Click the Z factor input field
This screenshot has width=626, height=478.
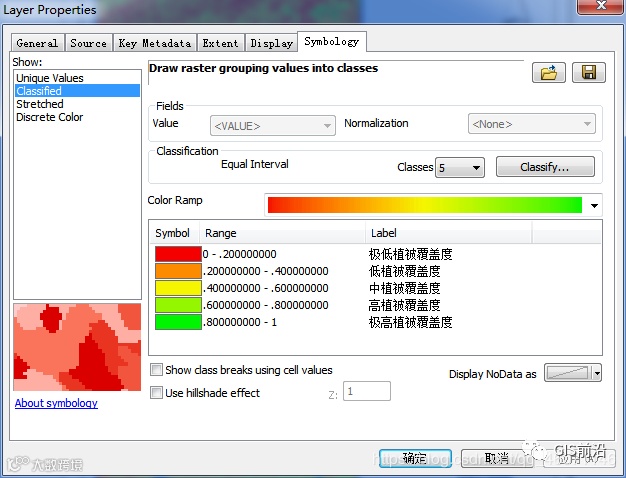point(366,391)
